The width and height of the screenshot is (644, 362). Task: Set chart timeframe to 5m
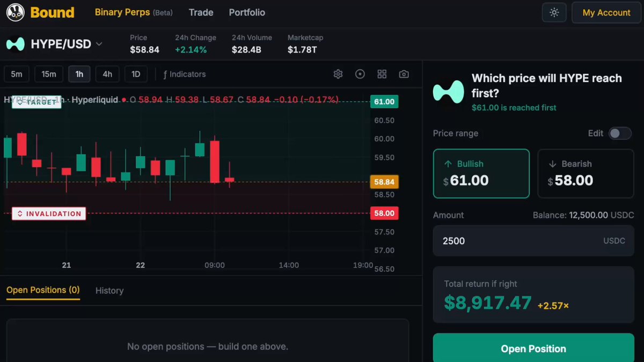pyautogui.click(x=17, y=74)
